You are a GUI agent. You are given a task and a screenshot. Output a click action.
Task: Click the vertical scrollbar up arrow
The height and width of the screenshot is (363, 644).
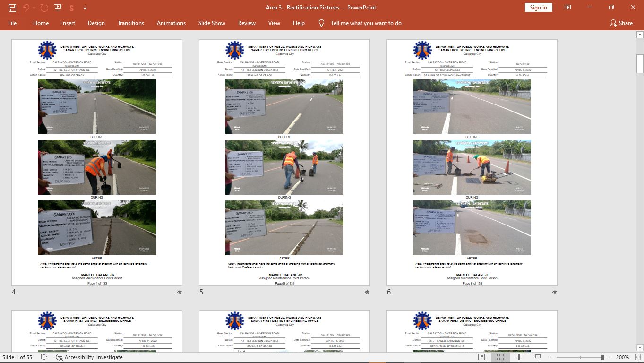pos(640,35)
